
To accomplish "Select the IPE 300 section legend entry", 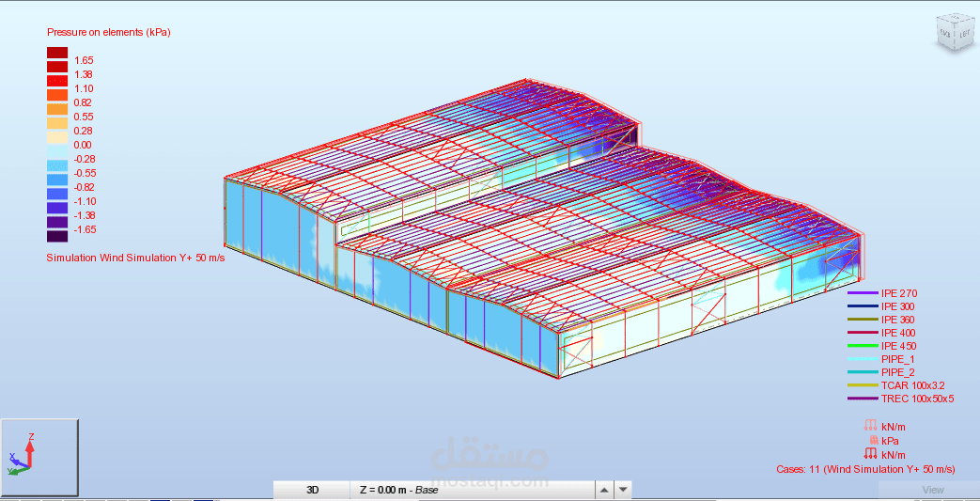I will [881, 306].
